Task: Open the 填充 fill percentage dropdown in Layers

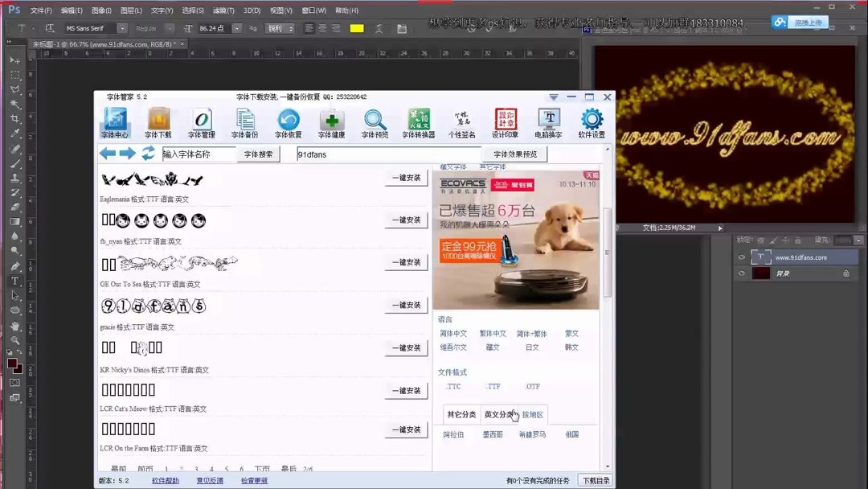Action: pos(858,240)
